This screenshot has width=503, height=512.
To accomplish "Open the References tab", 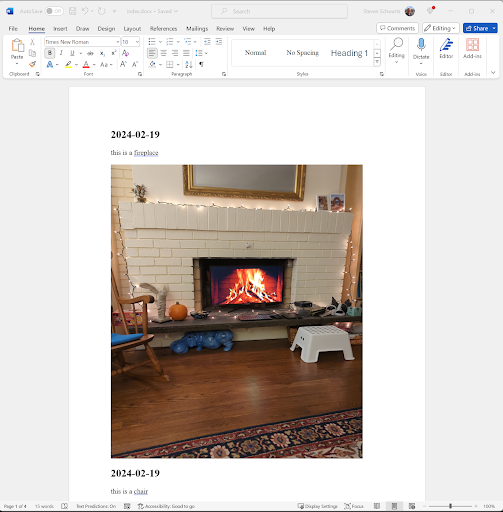I will (x=163, y=29).
